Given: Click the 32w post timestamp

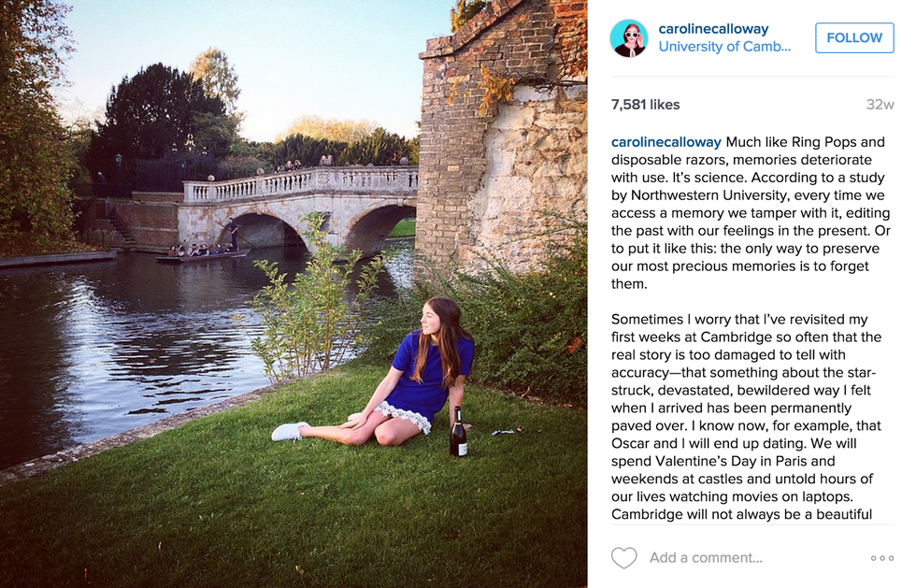Looking at the screenshot, I should (880, 105).
